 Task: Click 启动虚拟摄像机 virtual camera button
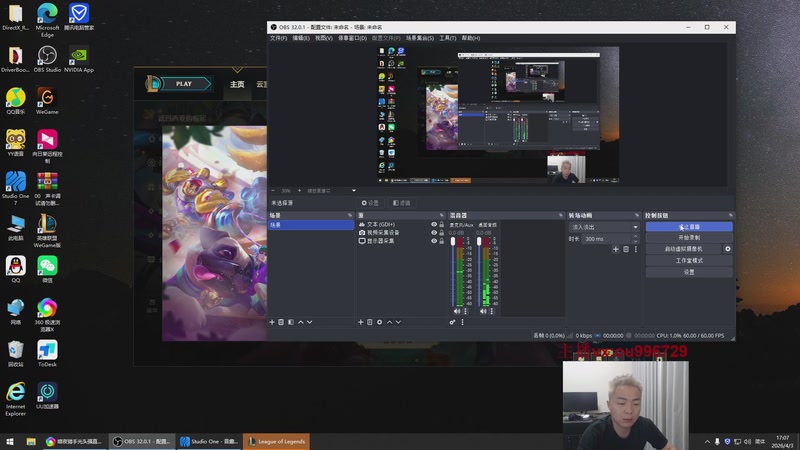click(684, 249)
